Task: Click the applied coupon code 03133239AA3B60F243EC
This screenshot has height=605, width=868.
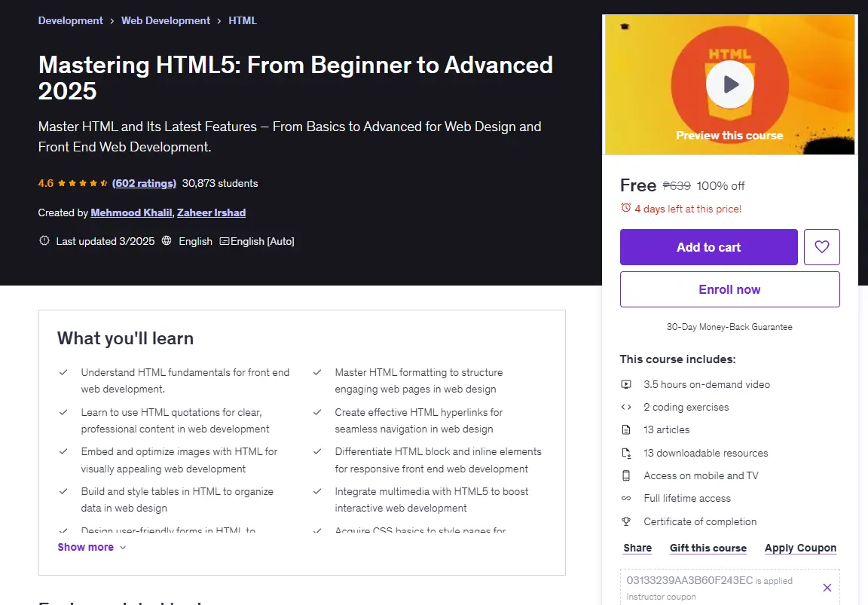Action: click(689, 580)
